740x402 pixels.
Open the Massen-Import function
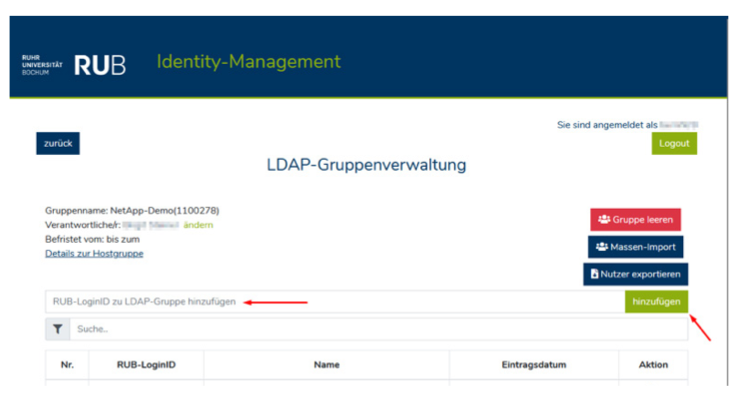[x=635, y=247]
